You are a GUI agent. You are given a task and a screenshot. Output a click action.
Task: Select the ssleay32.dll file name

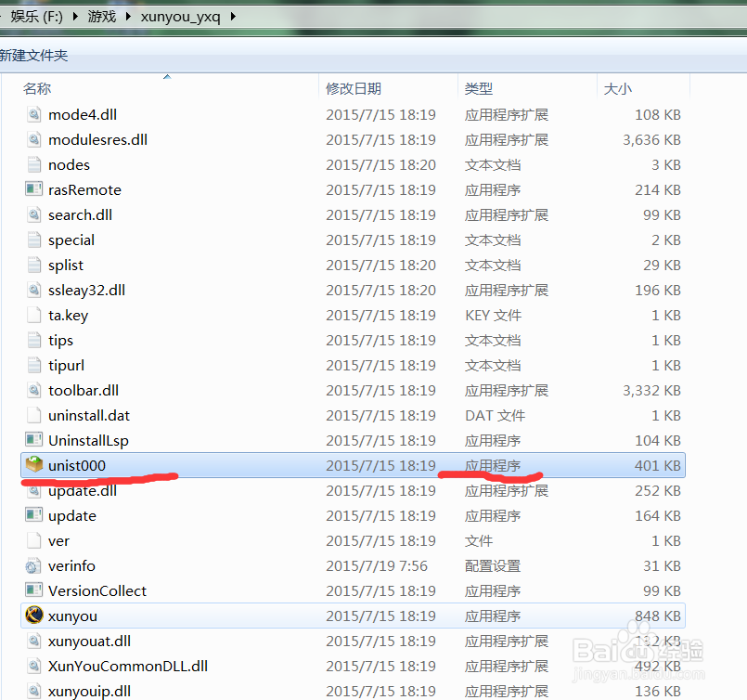point(86,291)
